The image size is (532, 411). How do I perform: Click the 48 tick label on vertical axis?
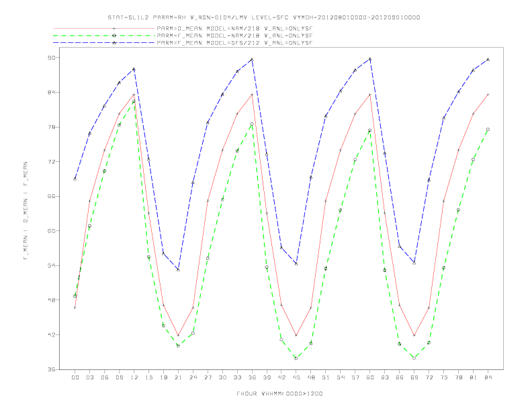(x=51, y=300)
